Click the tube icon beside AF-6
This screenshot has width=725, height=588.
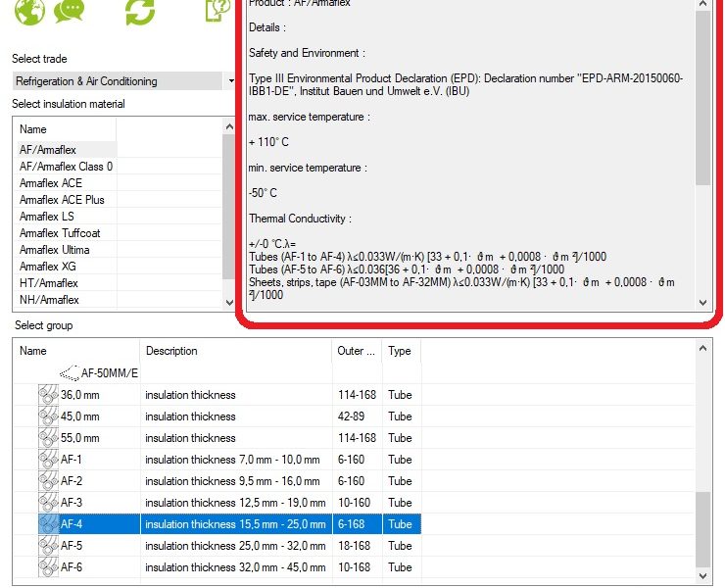click(x=48, y=566)
